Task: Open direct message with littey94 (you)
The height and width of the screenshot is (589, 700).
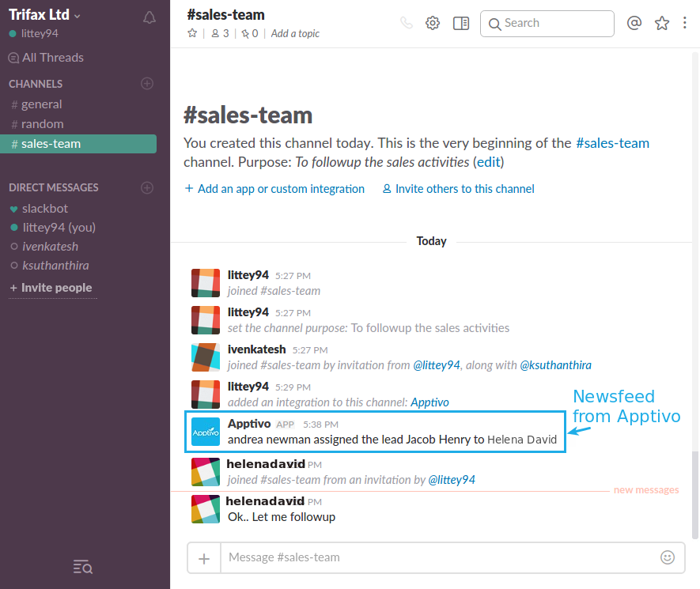Action: pos(53,228)
